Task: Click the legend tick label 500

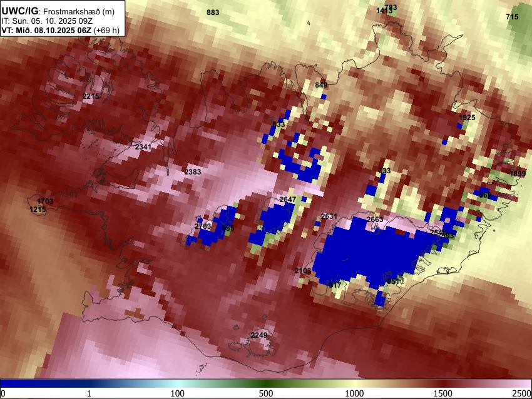Action: pyautogui.click(x=266, y=393)
